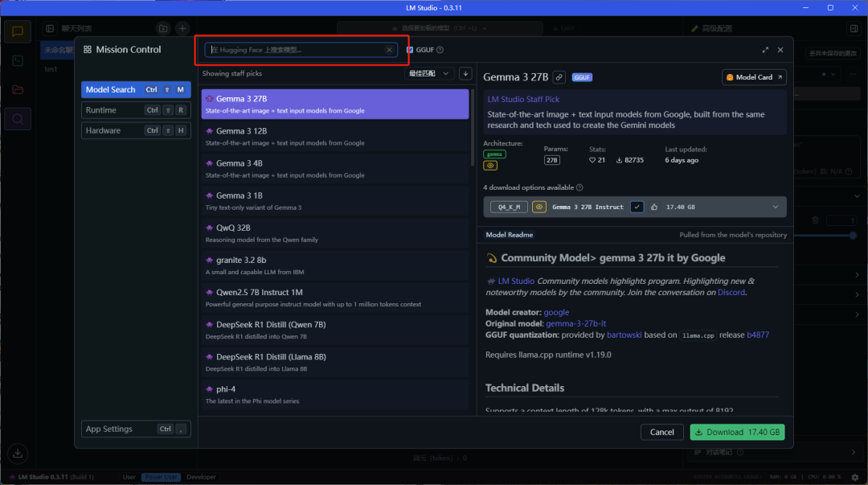Toggle the checkmark on Gemma 3 27B Instruct
Viewport: 868px width, 485px height.
click(637, 208)
